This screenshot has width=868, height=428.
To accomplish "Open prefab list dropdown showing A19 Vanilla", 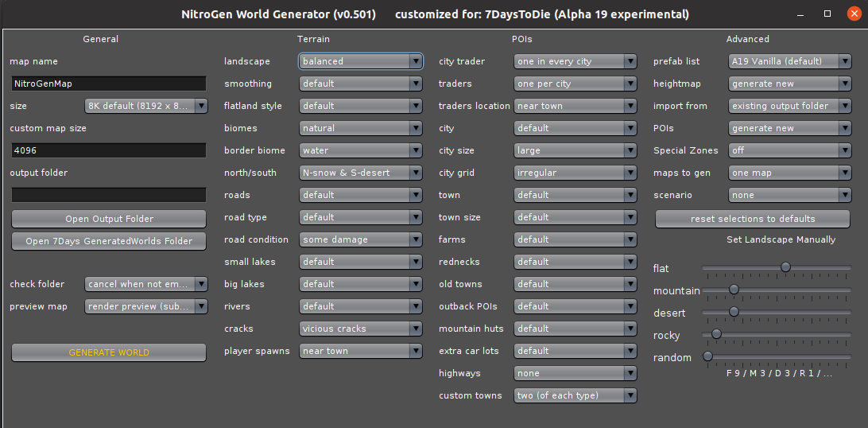I will click(790, 61).
